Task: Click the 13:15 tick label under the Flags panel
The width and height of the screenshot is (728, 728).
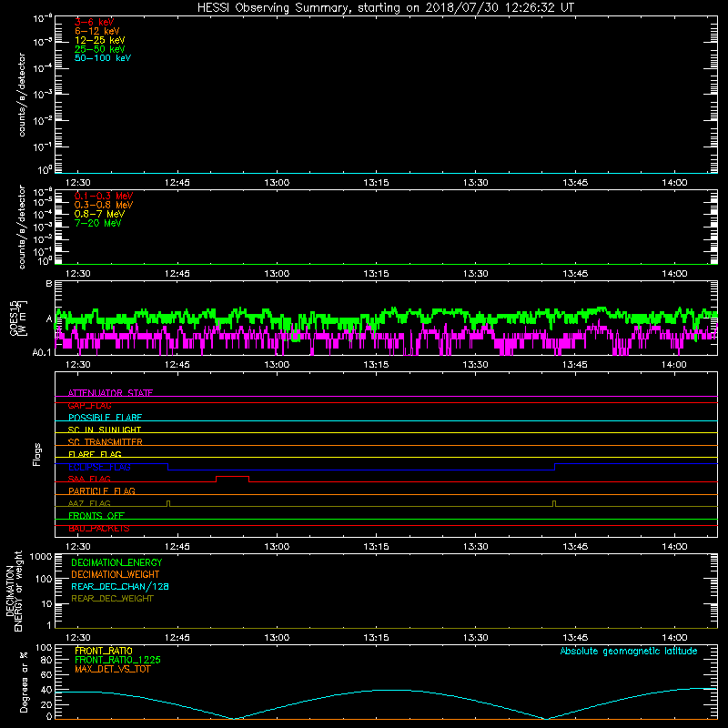Action: [x=376, y=547]
